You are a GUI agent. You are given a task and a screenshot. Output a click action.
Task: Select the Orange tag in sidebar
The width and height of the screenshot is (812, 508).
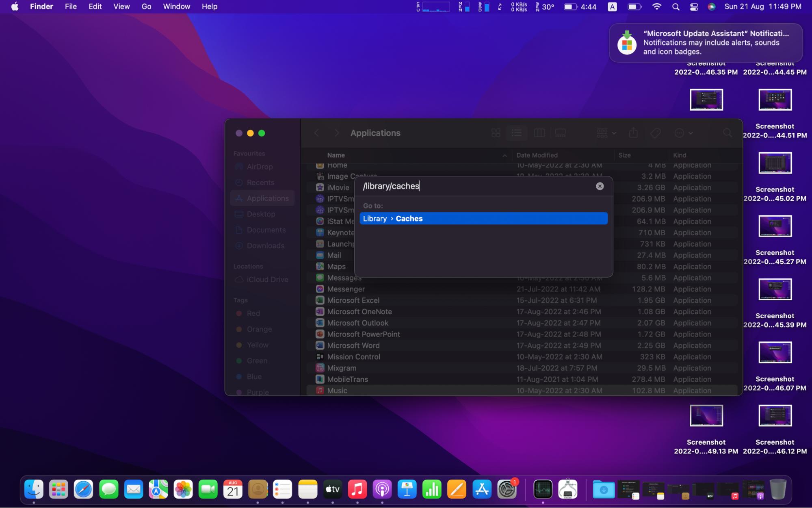262,329
